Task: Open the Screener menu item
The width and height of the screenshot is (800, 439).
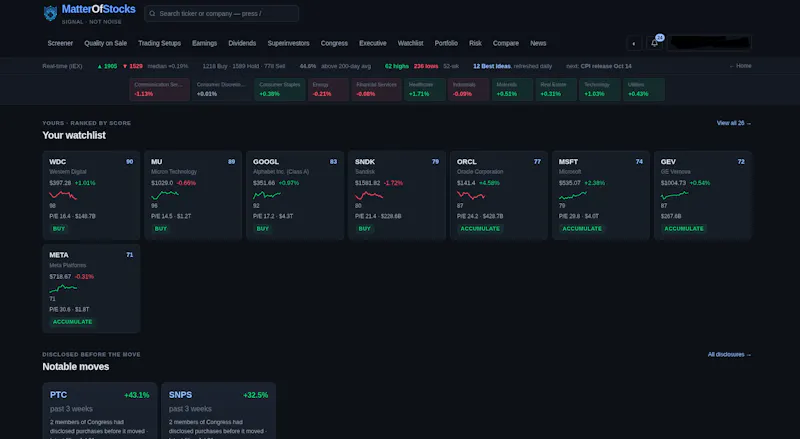Action: tap(60, 43)
